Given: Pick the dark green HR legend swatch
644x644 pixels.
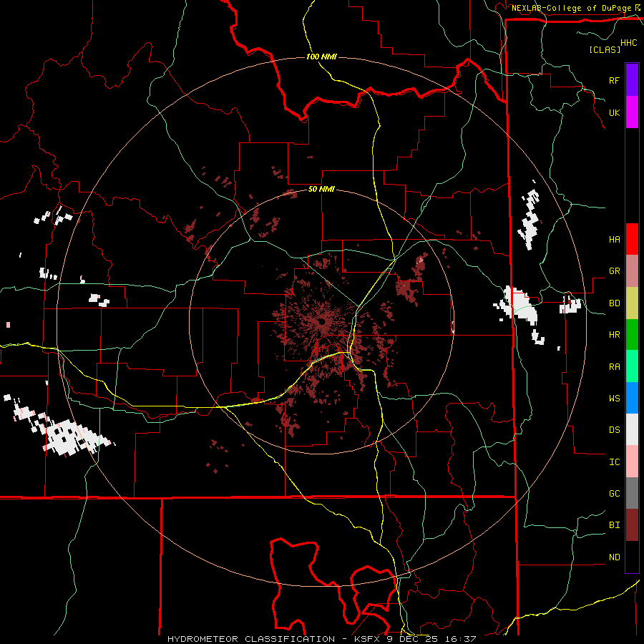Looking at the screenshot, I should click(x=632, y=334).
